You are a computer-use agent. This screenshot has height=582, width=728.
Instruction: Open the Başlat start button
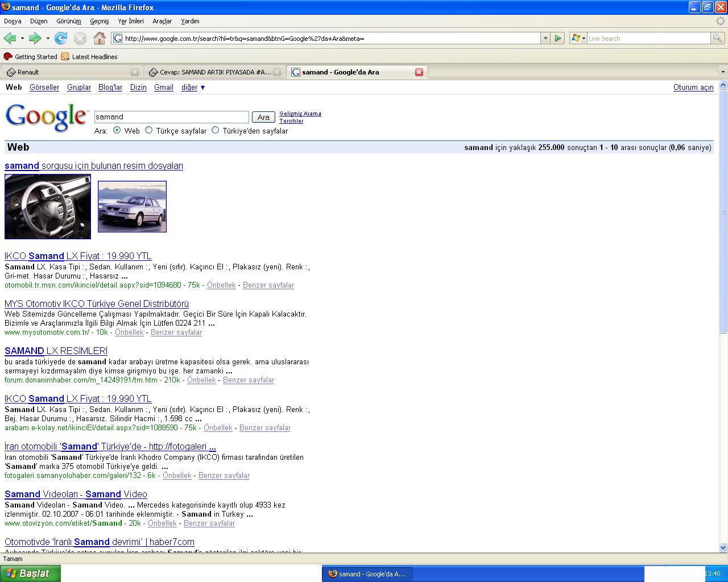[31, 573]
